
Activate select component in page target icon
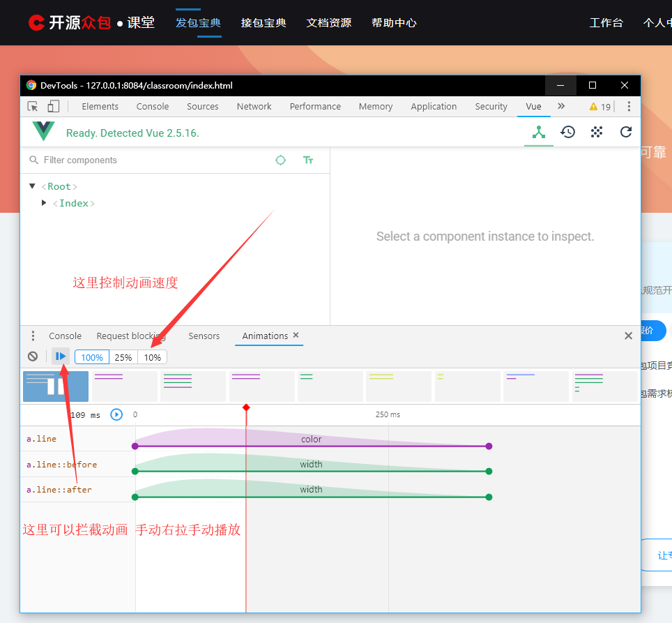[x=280, y=160]
